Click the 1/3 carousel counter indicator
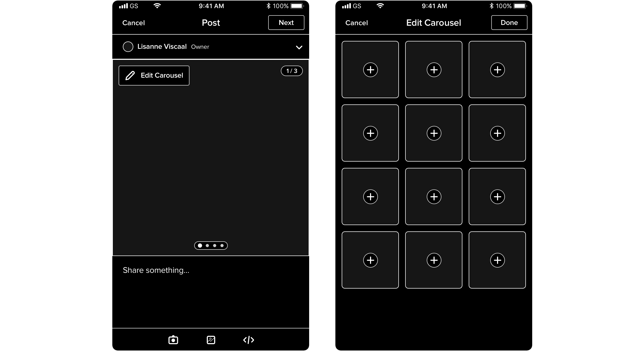 point(292,71)
